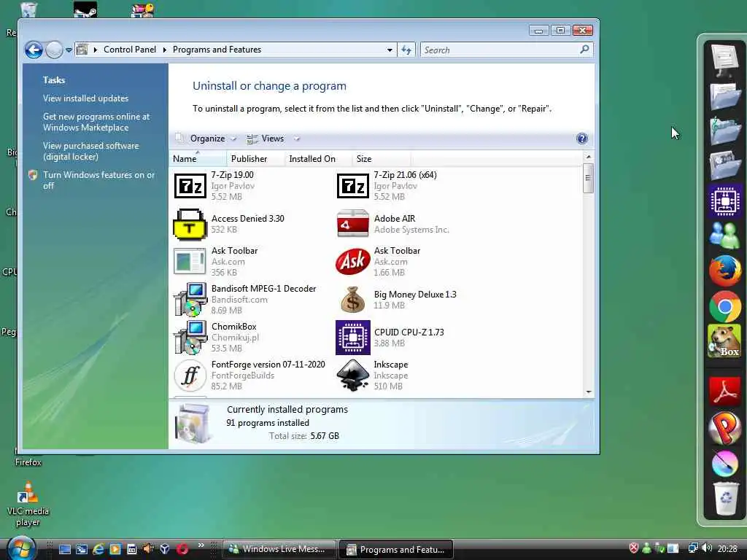Click the refresh button beside address bar
Screen dimensions: 747x560
(406, 50)
